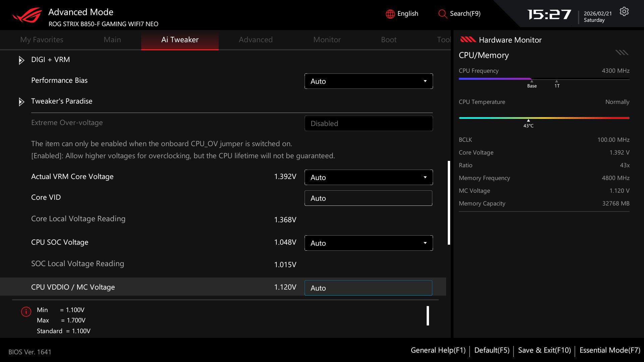Click the 15:27 clock display
Screen dimensions: 644x362
point(549,14)
